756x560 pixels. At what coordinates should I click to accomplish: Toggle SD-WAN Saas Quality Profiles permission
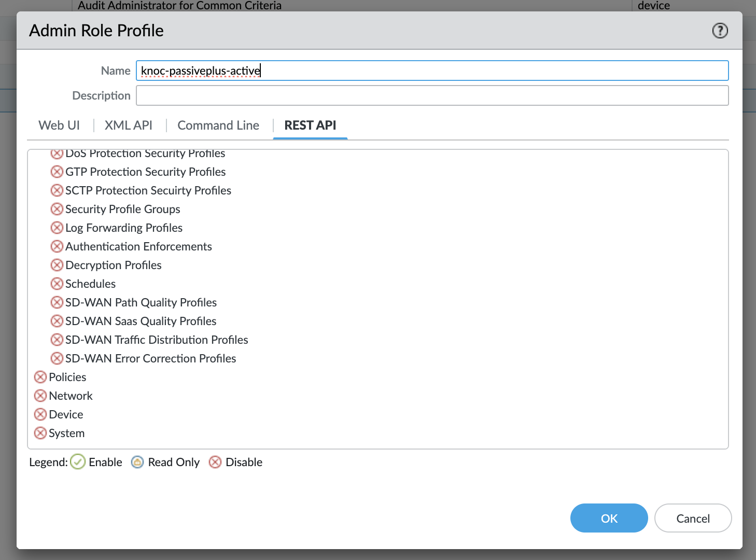pyautogui.click(x=57, y=321)
